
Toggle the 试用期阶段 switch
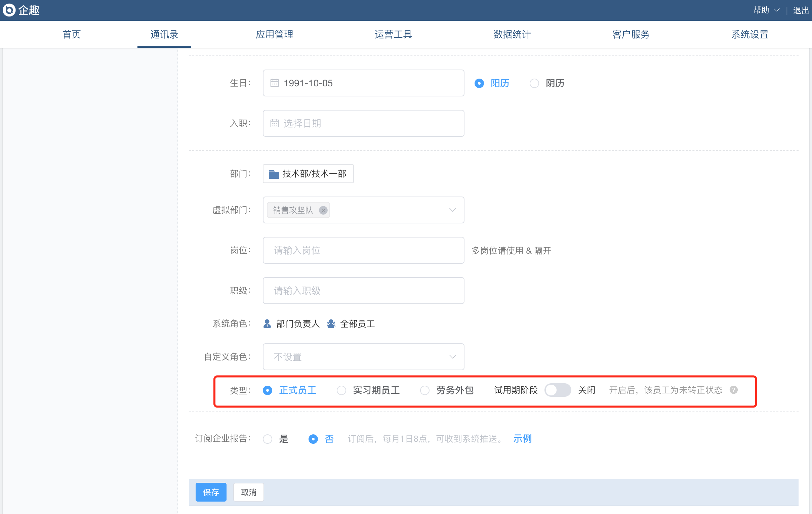[x=557, y=390]
